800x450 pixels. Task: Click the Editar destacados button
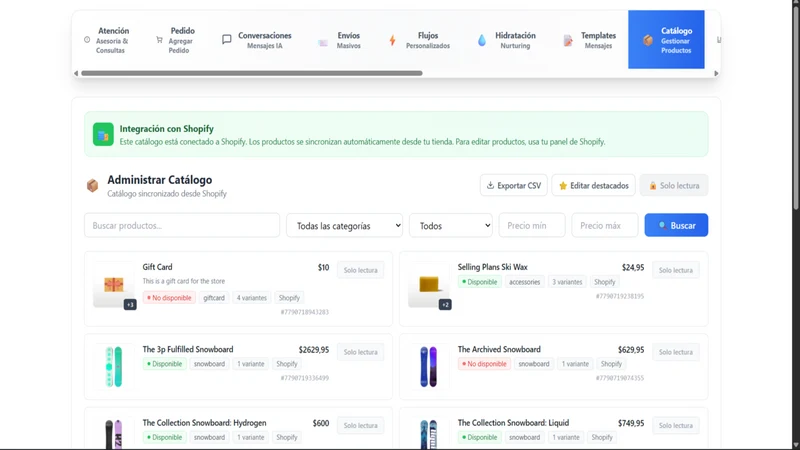click(593, 185)
